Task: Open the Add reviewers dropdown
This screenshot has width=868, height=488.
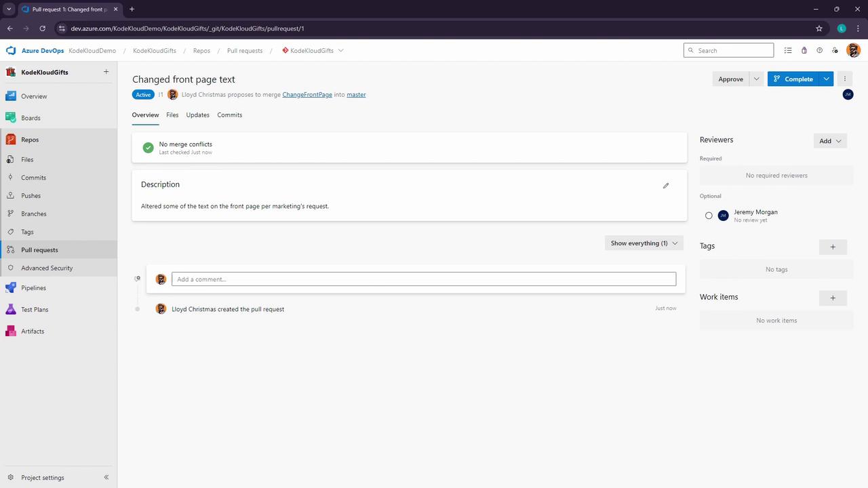Action: [x=830, y=141]
